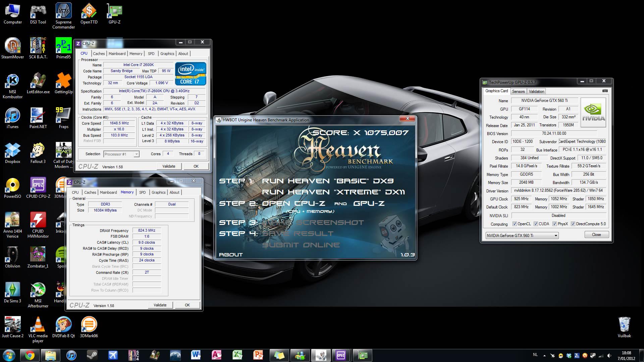Viewport: 644px width, 362px height.
Task: Switch to Caches tab in top CPU-Z
Action: point(99,54)
